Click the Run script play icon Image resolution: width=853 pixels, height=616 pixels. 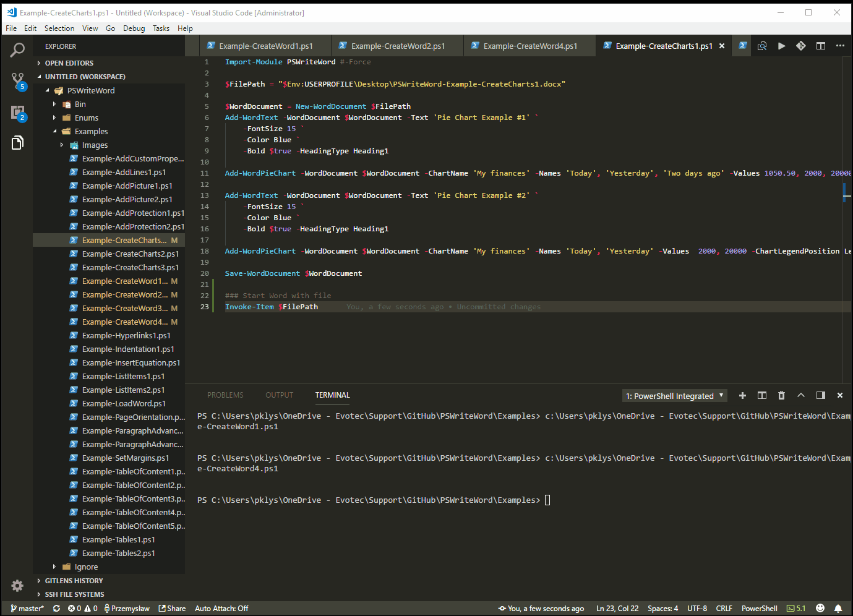point(781,46)
